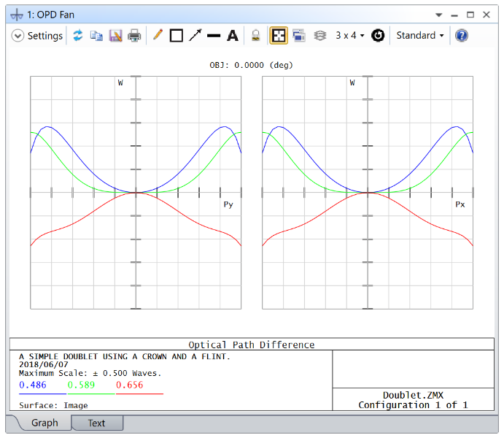Screen dimensions: 504x438
Task: Select the text annotation tool 'A'
Action: [x=233, y=36]
